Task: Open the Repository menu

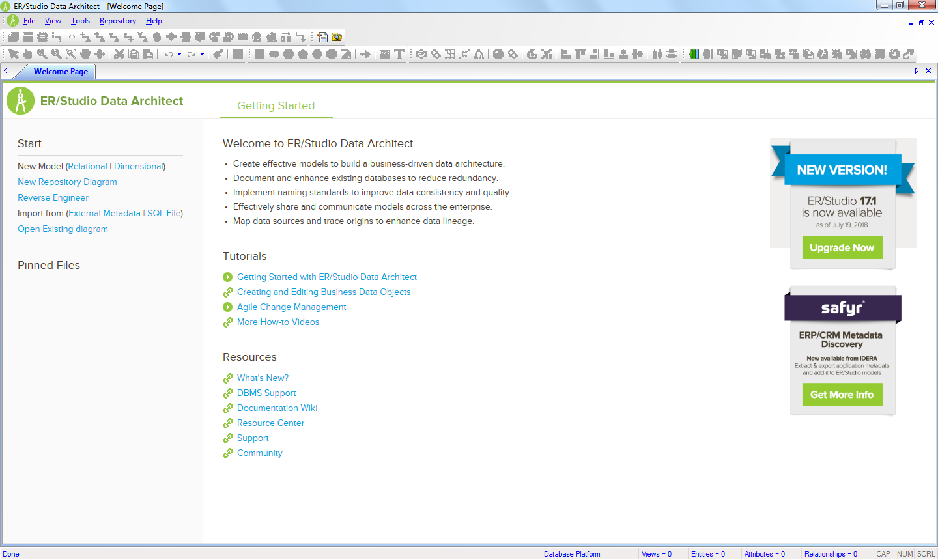Action: tap(118, 21)
